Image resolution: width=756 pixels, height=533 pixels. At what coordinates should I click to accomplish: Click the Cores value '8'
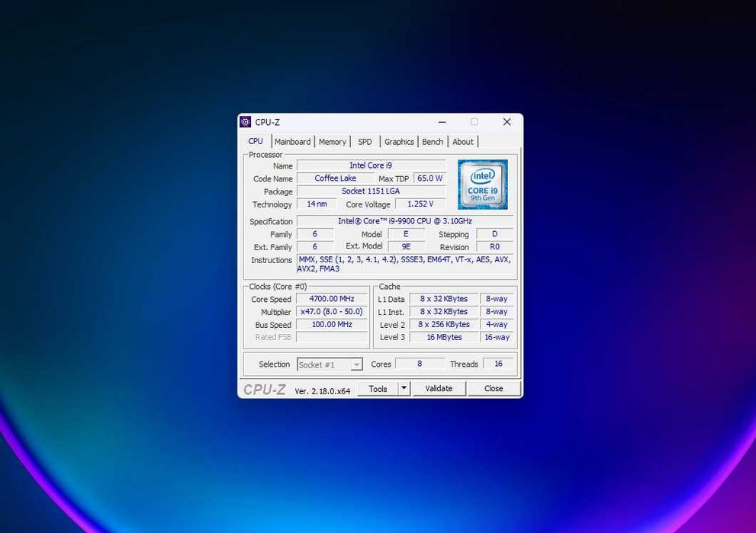pyautogui.click(x=420, y=364)
